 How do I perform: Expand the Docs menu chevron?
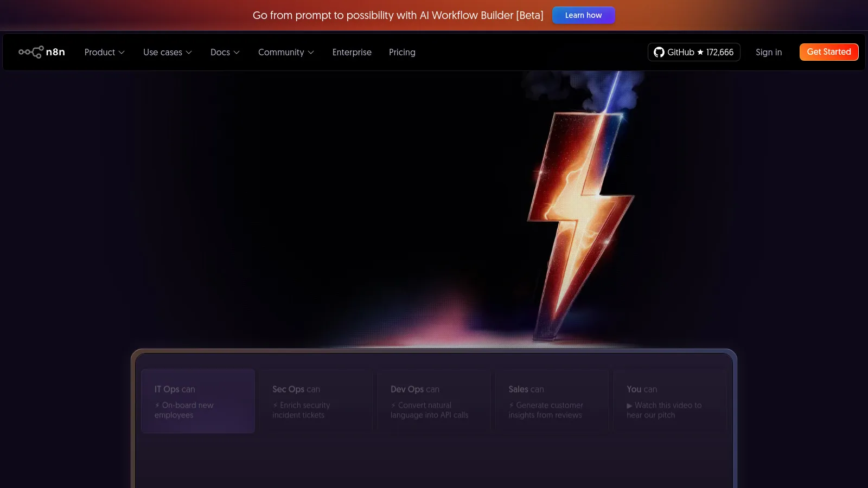[x=237, y=53]
